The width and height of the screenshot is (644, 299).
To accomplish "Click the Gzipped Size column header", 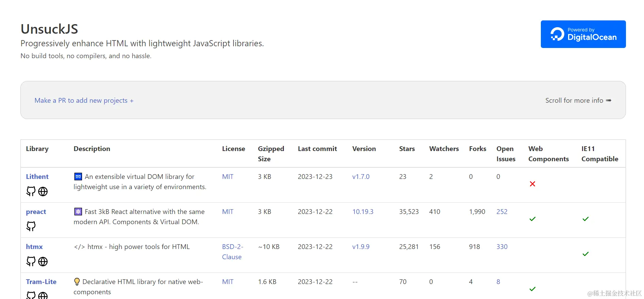I will click(x=271, y=154).
